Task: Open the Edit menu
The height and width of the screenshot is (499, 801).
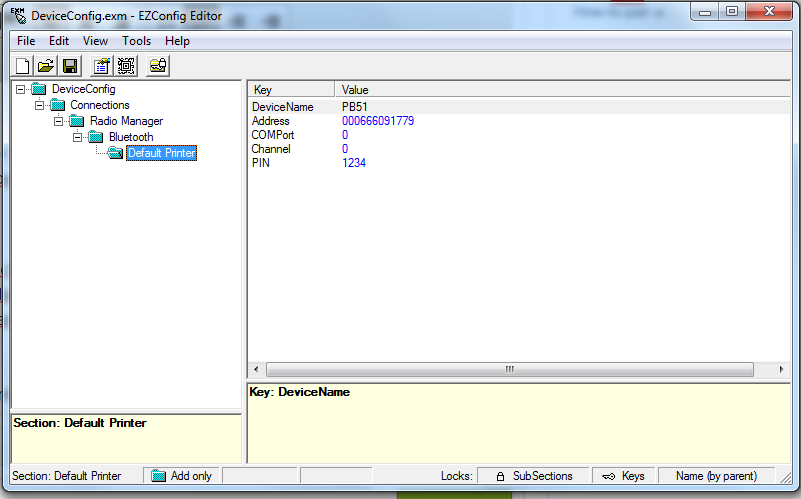Action: [59, 41]
